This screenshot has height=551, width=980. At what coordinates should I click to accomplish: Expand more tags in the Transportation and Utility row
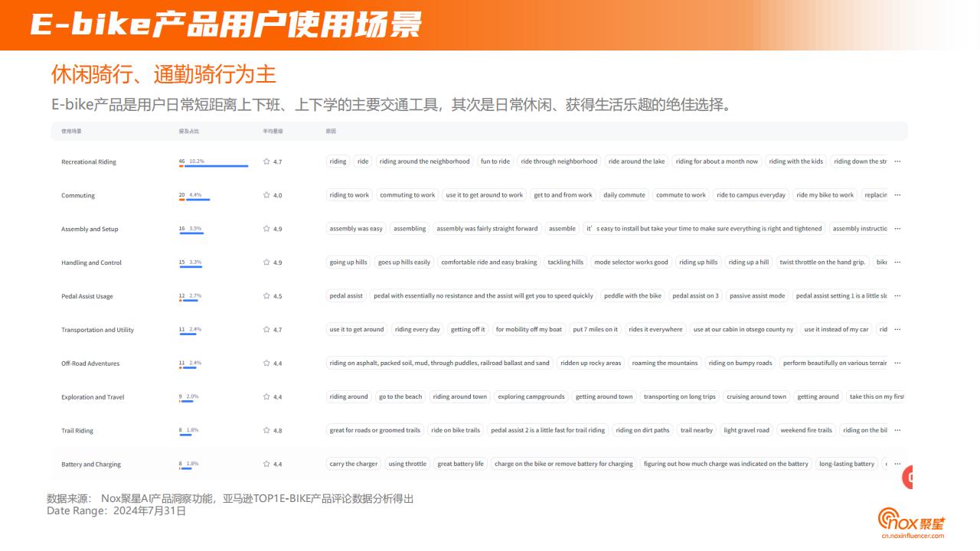[x=897, y=330]
